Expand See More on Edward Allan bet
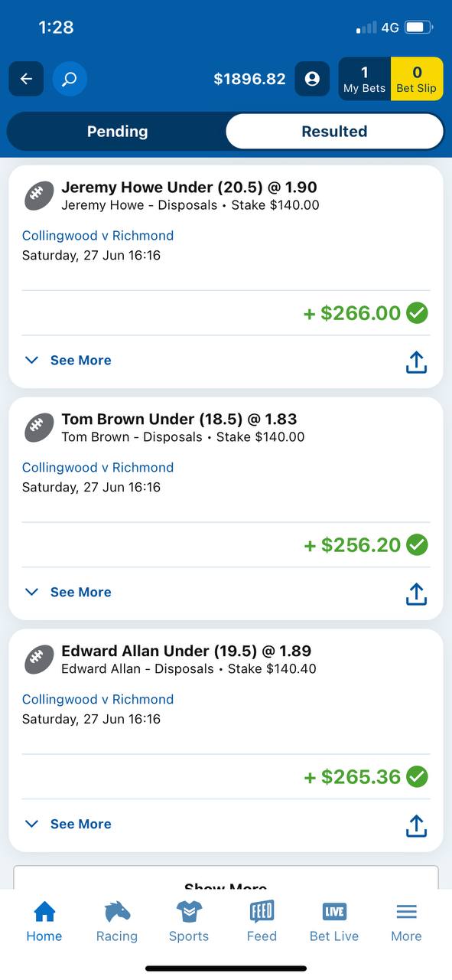452x980 pixels. 68,824
